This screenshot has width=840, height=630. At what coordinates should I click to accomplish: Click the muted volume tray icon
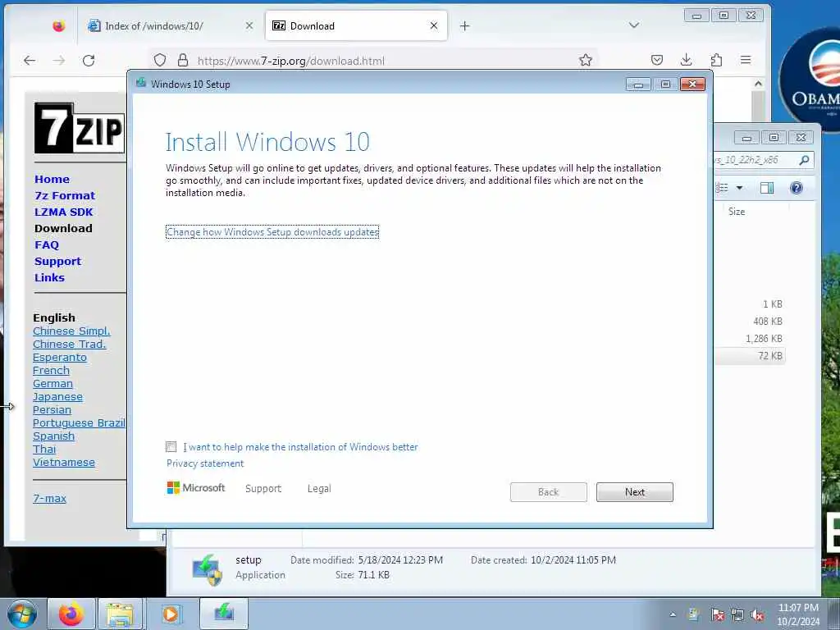point(757,615)
